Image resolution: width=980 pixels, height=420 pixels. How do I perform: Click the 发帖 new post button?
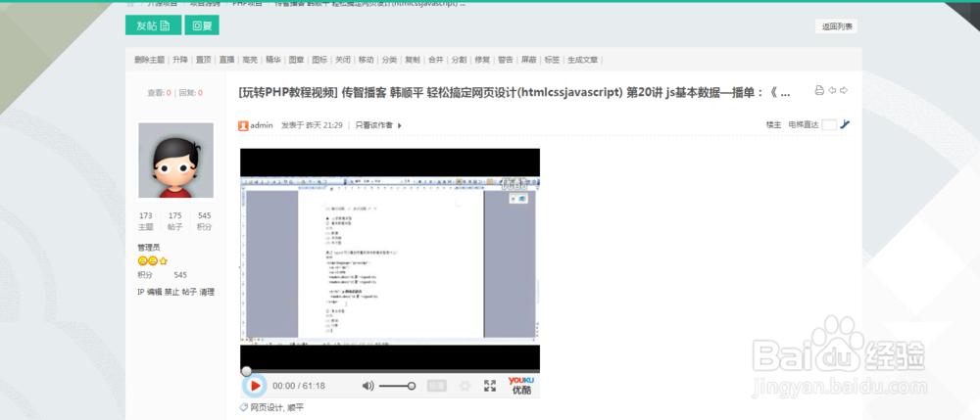tap(153, 25)
